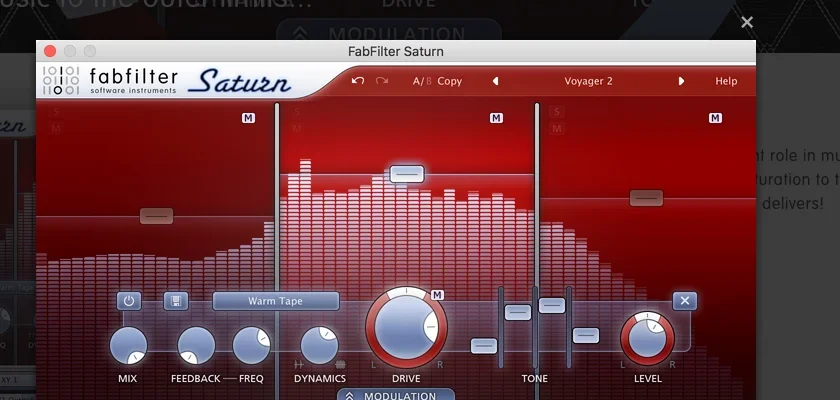
Task: Go to the previous preset arrow
Action: point(496,81)
